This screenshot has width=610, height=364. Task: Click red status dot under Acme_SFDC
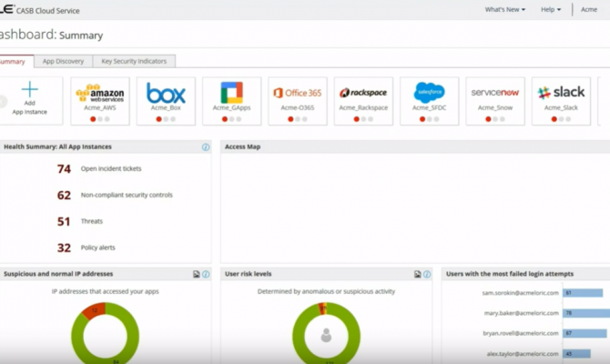click(422, 119)
